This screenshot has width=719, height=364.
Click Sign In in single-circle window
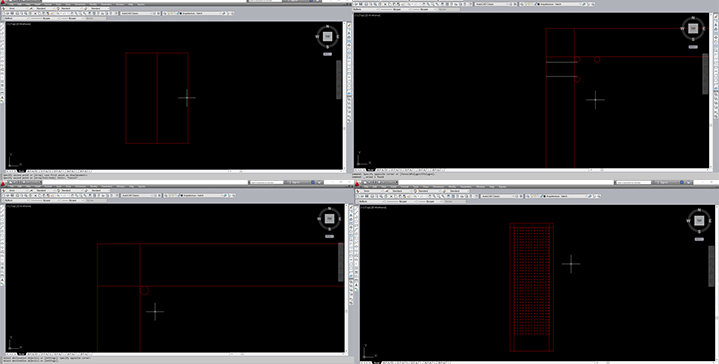pyautogui.click(x=296, y=182)
